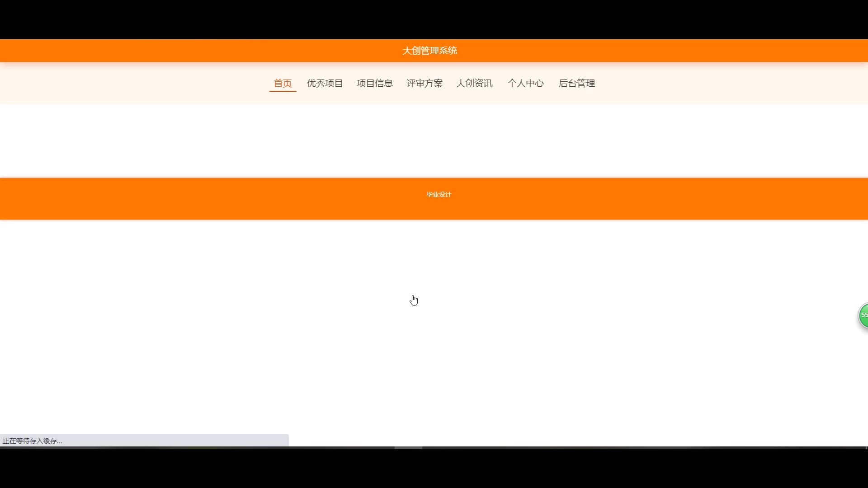Click the 毕业设计 footer text

click(x=439, y=194)
